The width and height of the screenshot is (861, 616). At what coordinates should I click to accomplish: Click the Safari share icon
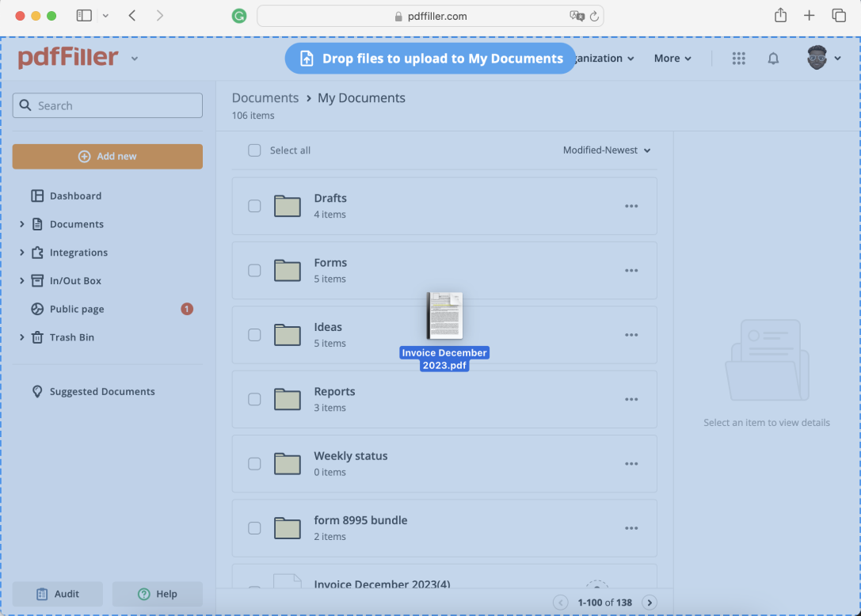(x=780, y=16)
